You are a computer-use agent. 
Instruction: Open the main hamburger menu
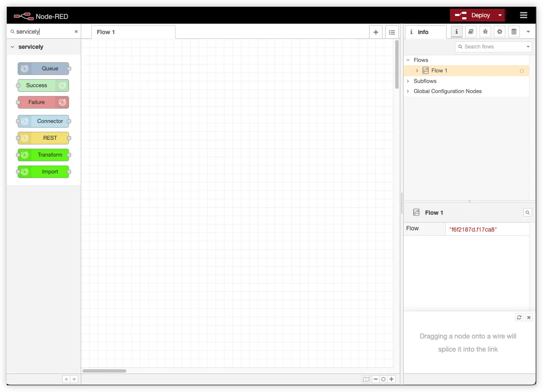(x=524, y=15)
